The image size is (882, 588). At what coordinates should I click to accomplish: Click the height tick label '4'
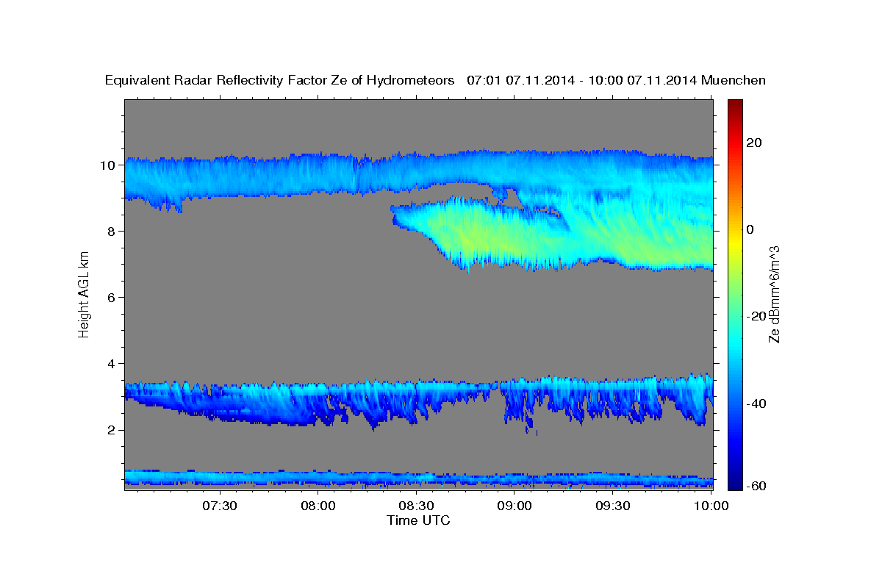coord(112,364)
